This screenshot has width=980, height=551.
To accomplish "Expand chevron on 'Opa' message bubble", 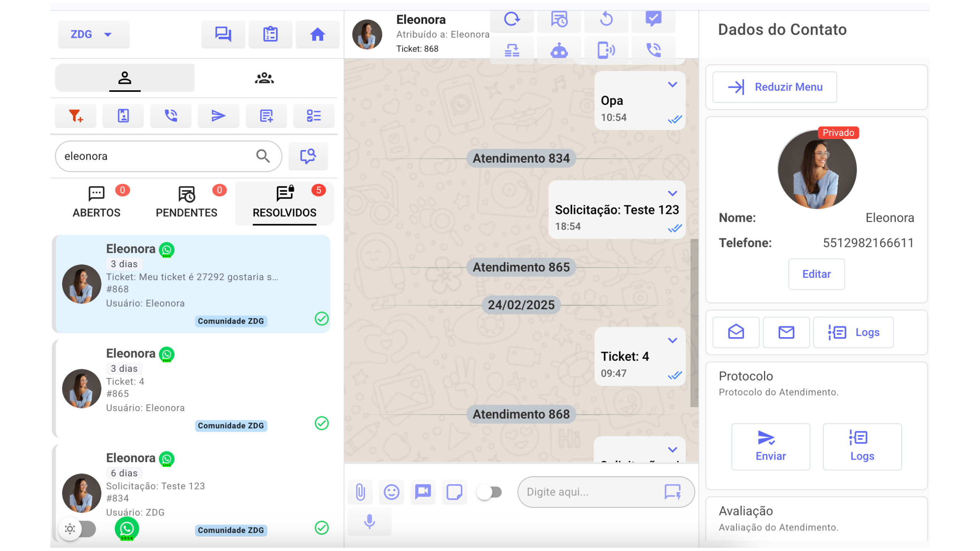I will click(672, 85).
